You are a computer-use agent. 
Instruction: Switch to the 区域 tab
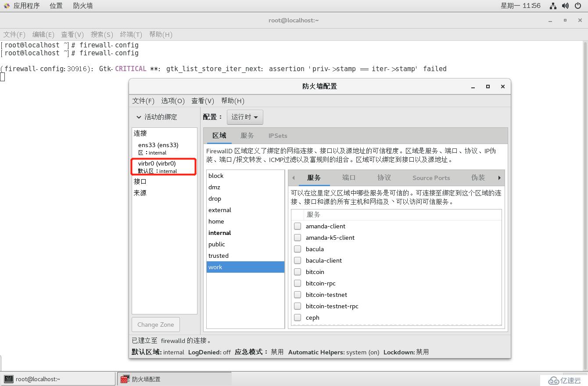[219, 136]
